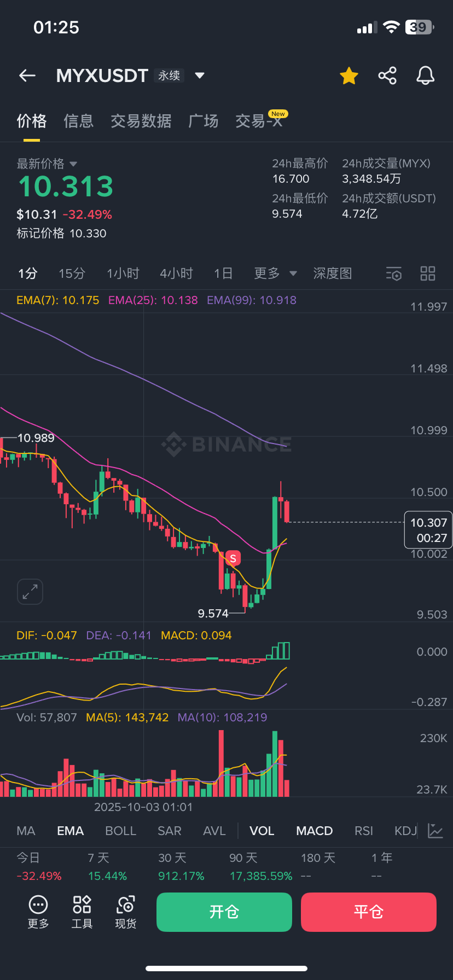Select the 1小时 timeframe
The height and width of the screenshot is (980, 453).
123,273
